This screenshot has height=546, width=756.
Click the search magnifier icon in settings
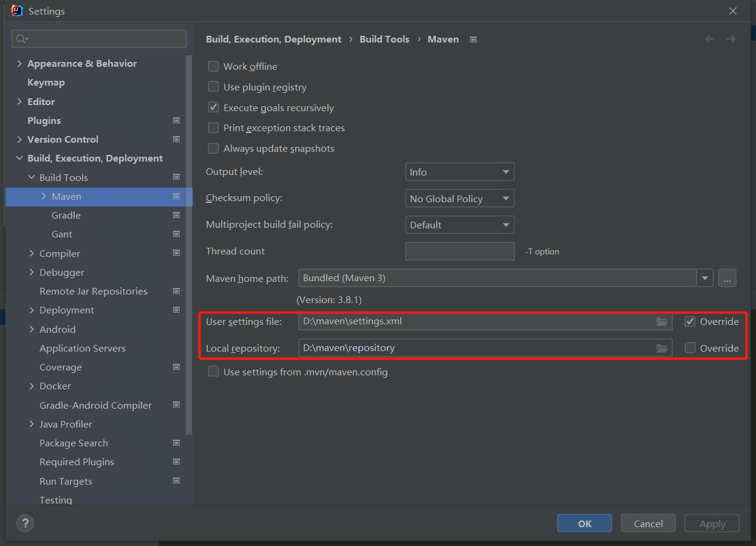[x=22, y=39]
